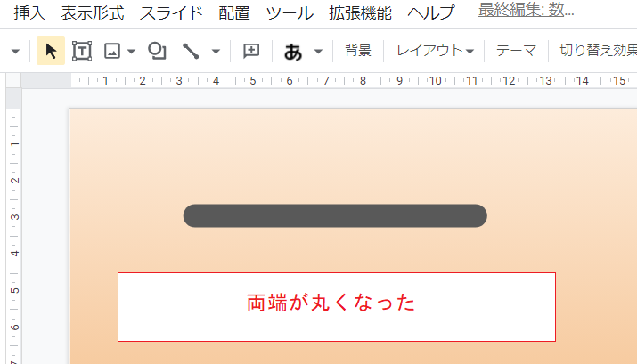This screenshot has height=364, width=637.
Task: Open the ヘルプ menu
Action: pos(431,13)
